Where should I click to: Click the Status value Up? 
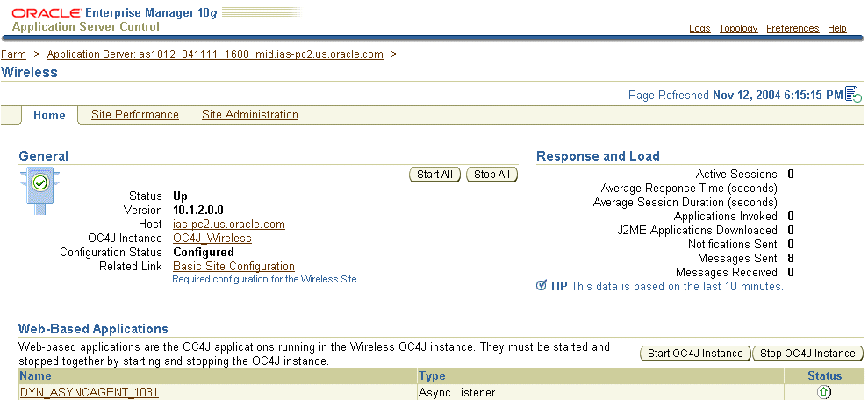(x=181, y=196)
